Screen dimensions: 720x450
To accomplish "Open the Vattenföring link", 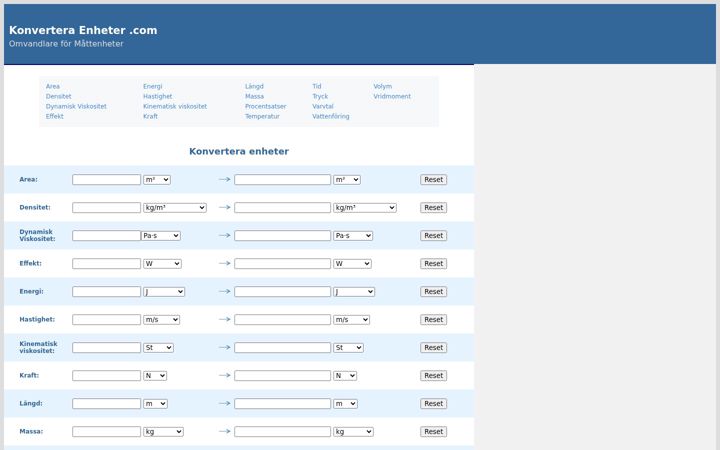I will click(331, 117).
